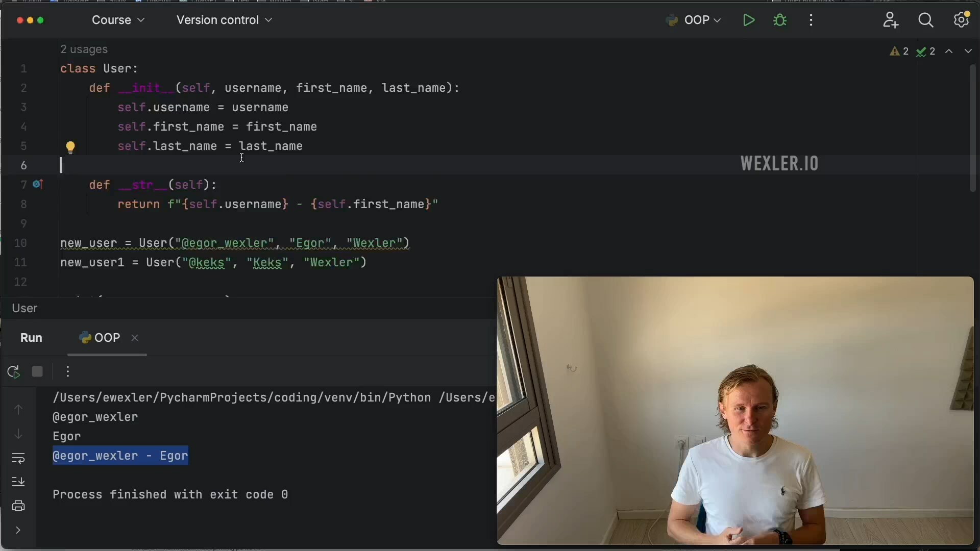Run the OOP configuration with play icon

point(749,20)
